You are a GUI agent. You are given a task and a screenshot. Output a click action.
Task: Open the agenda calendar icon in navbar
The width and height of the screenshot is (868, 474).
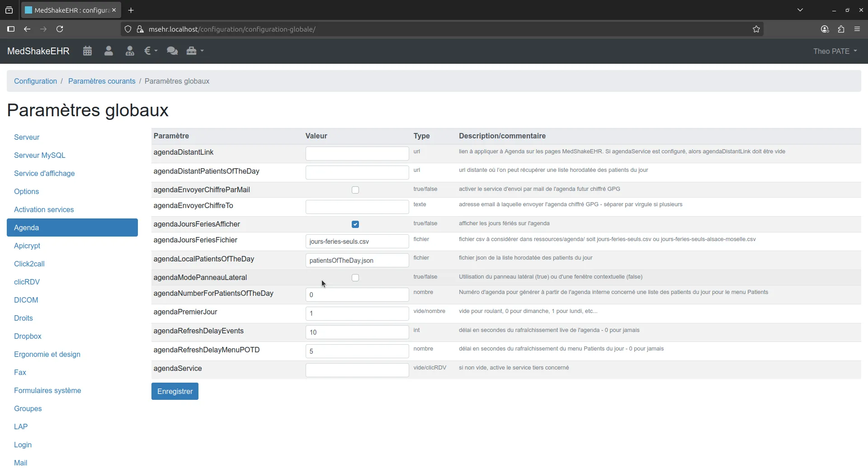[x=87, y=51]
